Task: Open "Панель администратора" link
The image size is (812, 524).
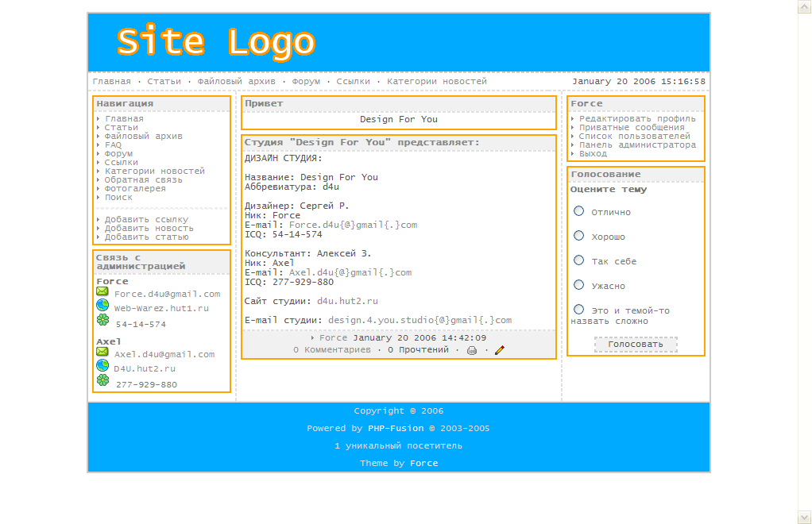Action: pos(637,145)
